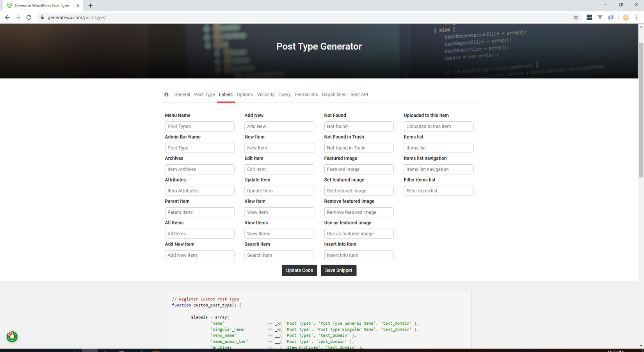Focus the New Item input
The image size is (644, 352).
[279, 148]
